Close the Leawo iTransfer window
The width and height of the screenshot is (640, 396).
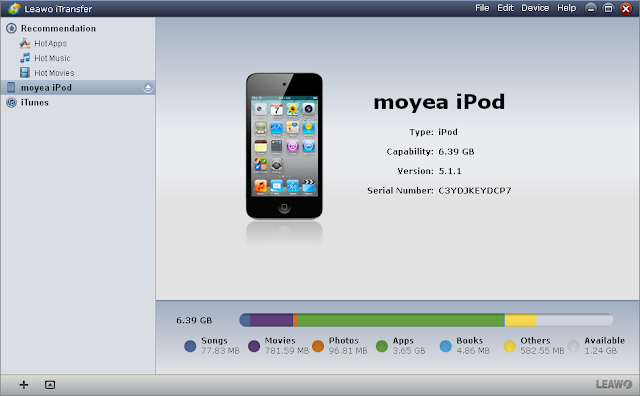626,9
